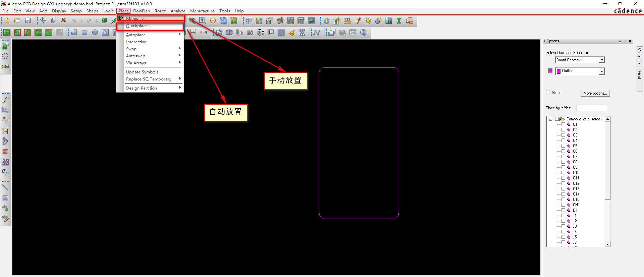
Task: Click the New file icon in toolbar
Action: click(x=7, y=21)
